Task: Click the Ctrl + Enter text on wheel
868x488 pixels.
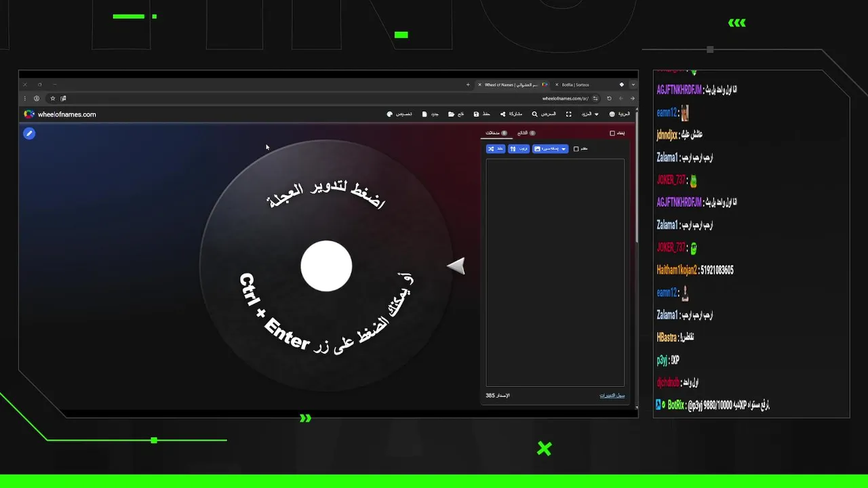Action: [x=275, y=312]
